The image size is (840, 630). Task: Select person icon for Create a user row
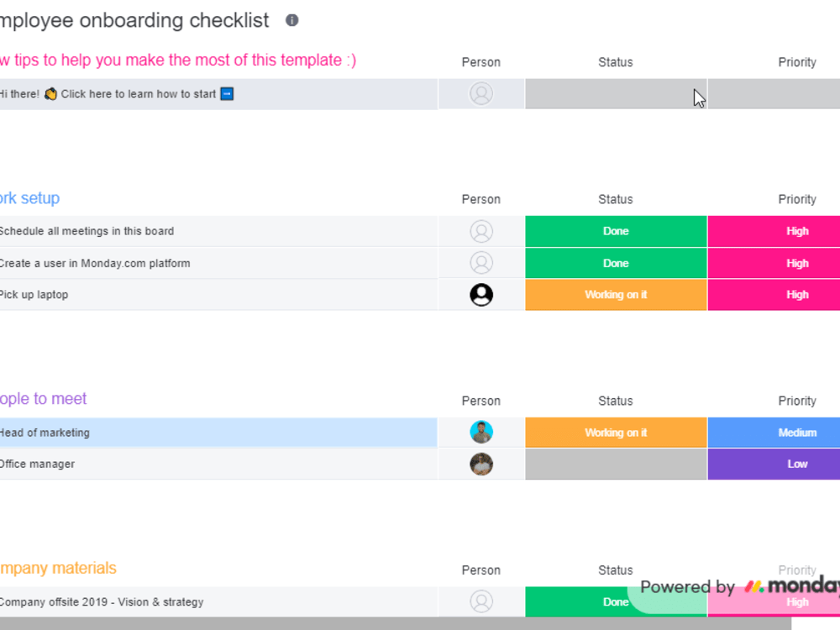[x=481, y=263]
